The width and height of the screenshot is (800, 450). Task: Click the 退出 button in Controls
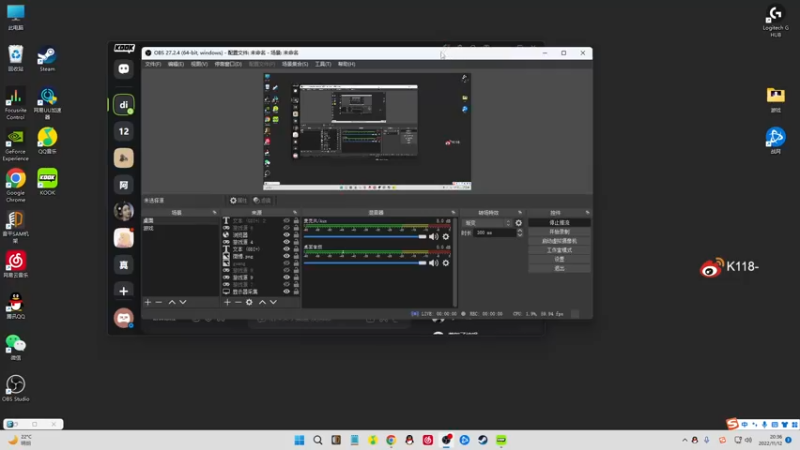pos(559,268)
